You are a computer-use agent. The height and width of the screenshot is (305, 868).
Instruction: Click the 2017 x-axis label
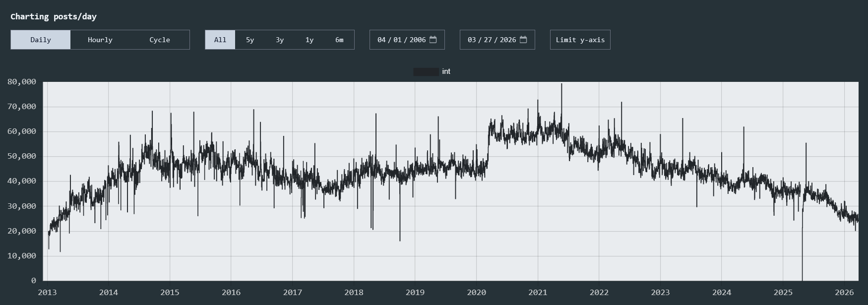[x=293, y=292]
